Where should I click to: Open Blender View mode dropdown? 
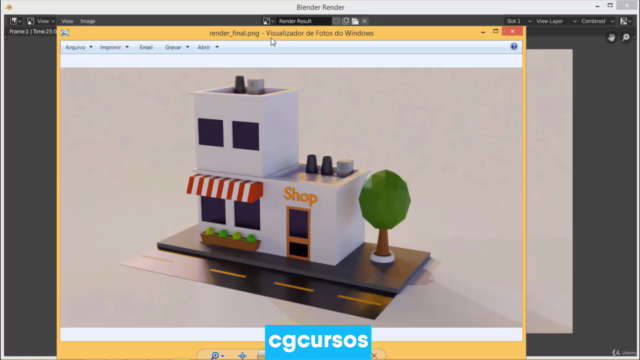(x=40, y=21)
